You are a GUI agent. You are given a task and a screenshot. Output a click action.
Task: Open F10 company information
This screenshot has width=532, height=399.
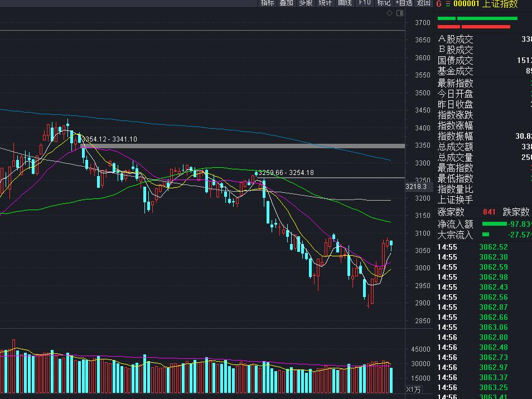coord(365,3)
